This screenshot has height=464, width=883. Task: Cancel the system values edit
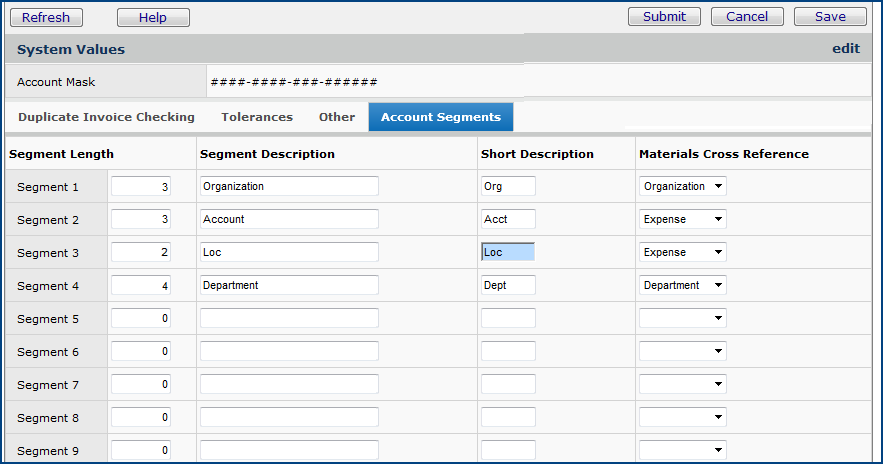[747, 17]
